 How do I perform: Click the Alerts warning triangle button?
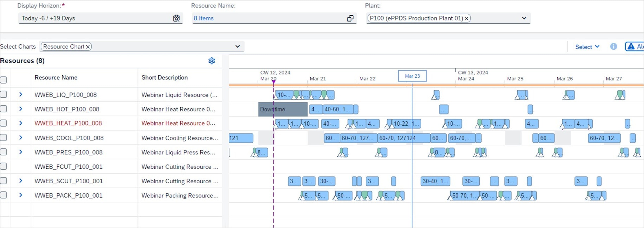[635, 47]
